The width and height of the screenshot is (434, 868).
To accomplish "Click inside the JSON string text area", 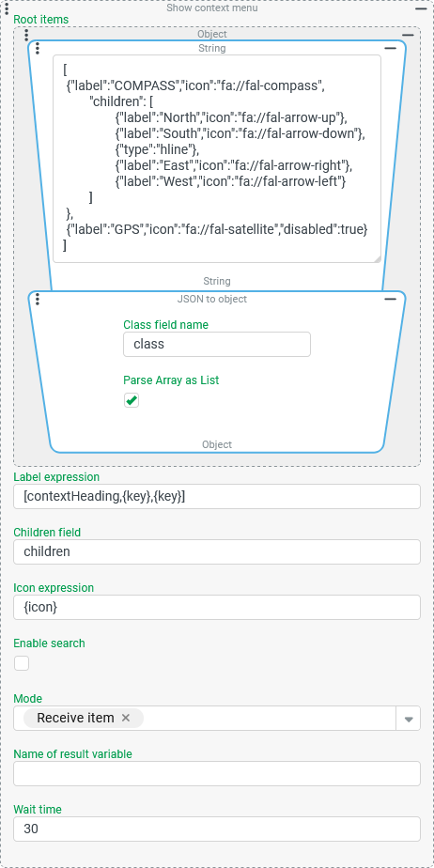I will point(217,159).
